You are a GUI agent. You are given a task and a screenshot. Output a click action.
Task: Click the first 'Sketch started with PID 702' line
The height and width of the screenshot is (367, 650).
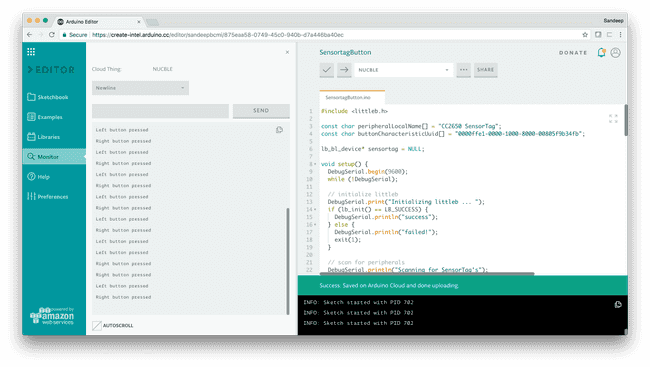359,302
